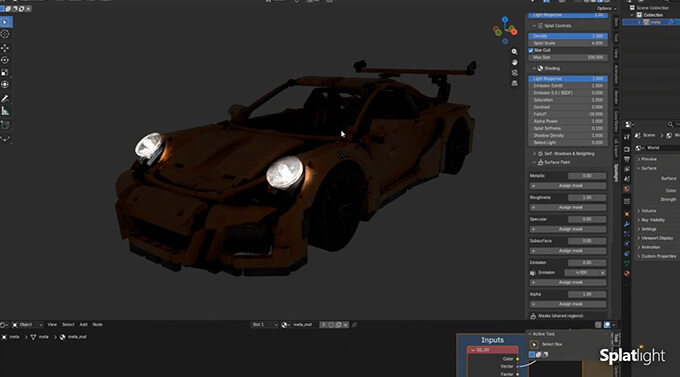The image size is (680, 377).
Task: Select the Add Cube tool
Action: pyautogui.click(x=5, y=125)
